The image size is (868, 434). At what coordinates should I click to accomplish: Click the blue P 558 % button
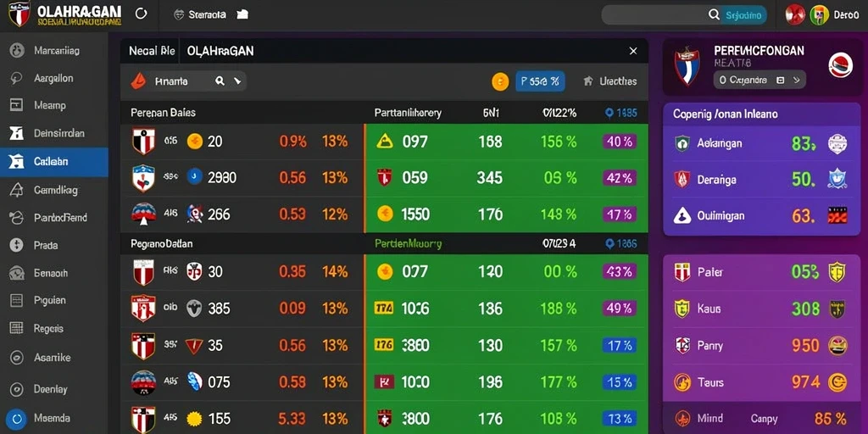pos(540,82)
